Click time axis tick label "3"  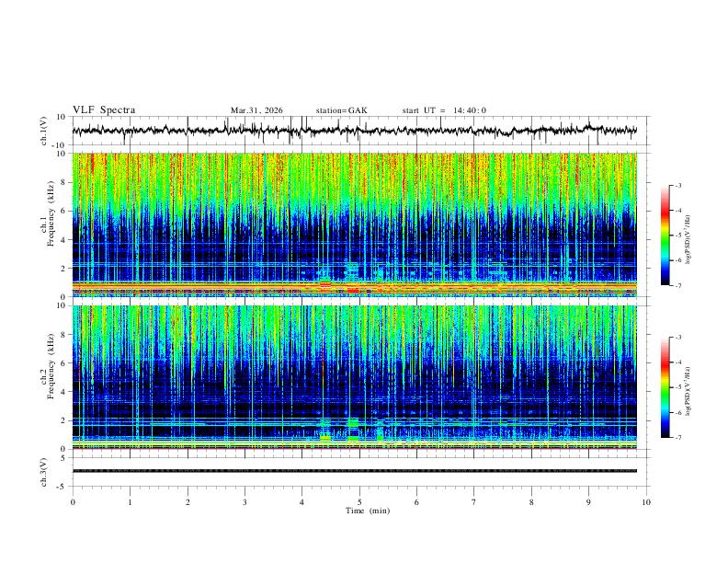245,502
